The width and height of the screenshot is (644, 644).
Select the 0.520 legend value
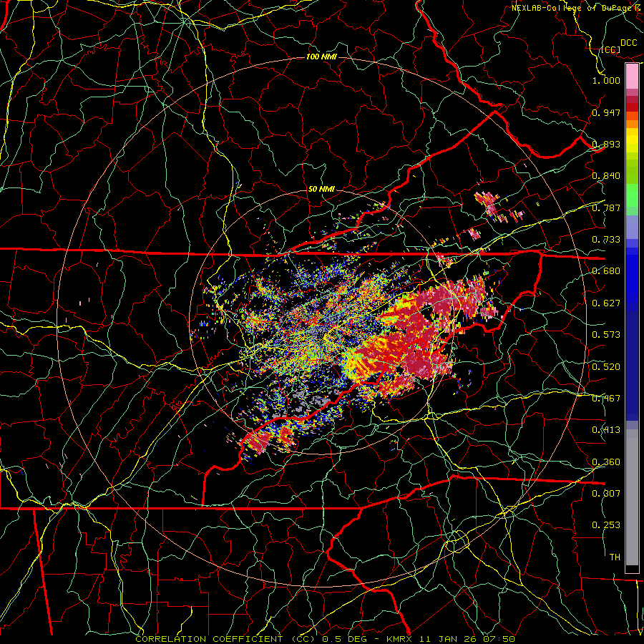[x=606, y=367]
